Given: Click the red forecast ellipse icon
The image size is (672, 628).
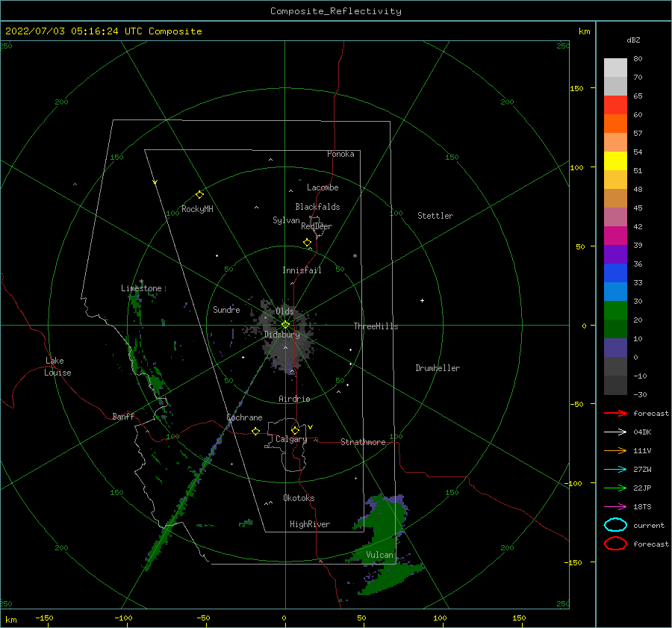Looking at the screenshot, I should coord(615,544).
